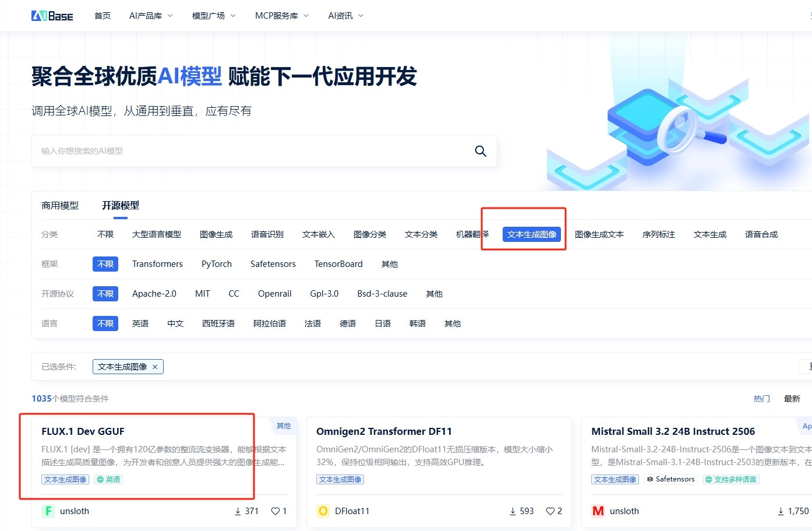Filter by Safetensors framework
The width and height of the screenshot is (812, 531).
(273, 264)
